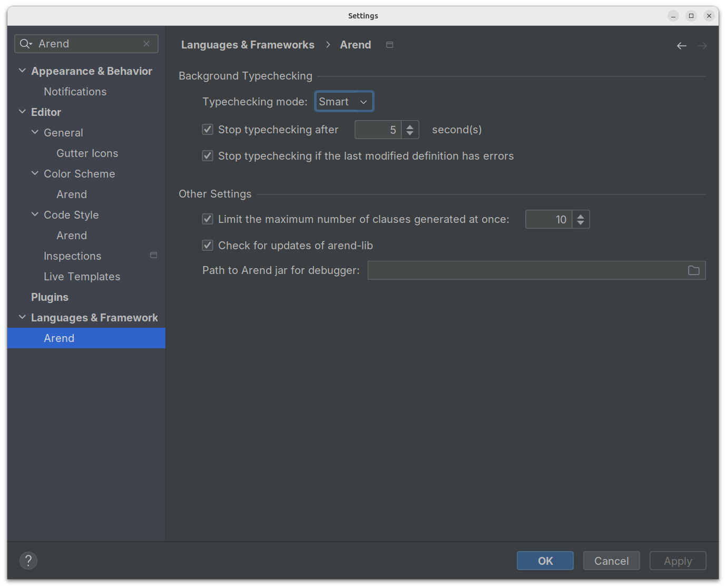Collapse the Editor tree section
The width and height of the screenshot is (726, 588).
22,112
